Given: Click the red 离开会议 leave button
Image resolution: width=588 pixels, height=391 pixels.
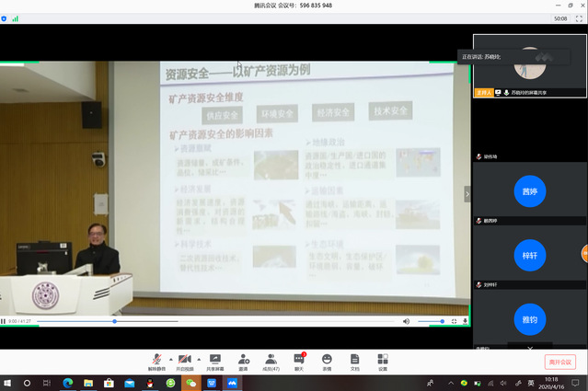Looking at the screenshot, I should (559, 362).
